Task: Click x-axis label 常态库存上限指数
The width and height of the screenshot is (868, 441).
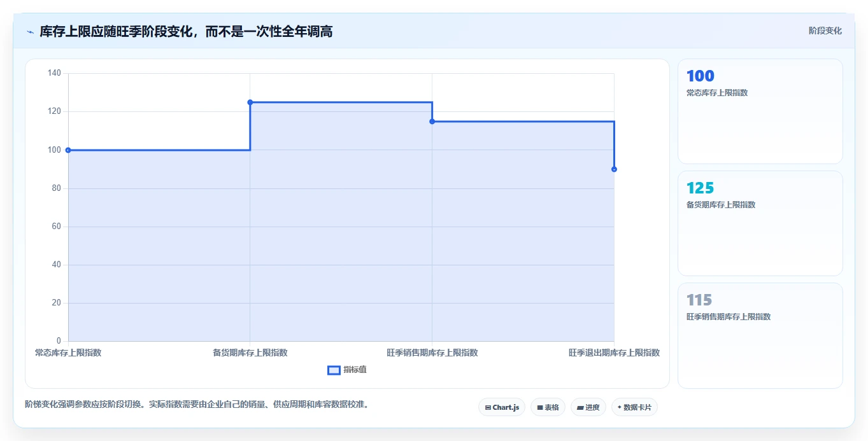Action: coord(68,353)
